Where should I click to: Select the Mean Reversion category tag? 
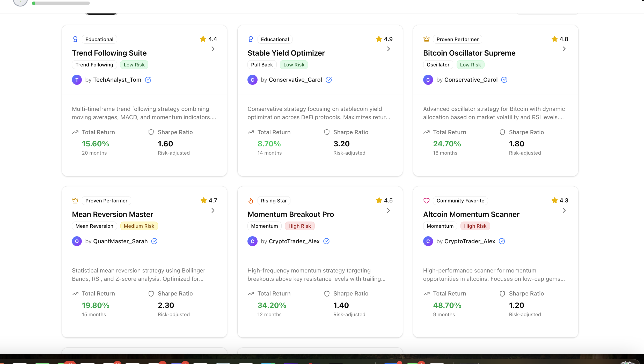(94, 226)
